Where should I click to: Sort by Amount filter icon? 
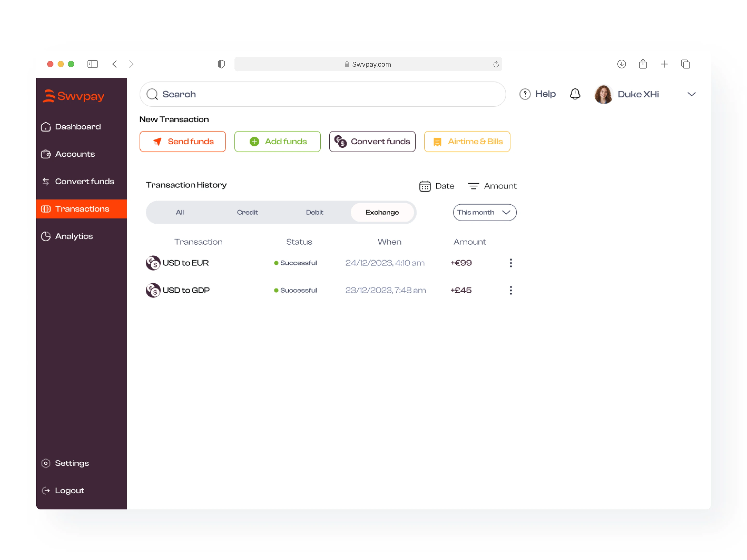pyautogui.click(x=473, y=186)
